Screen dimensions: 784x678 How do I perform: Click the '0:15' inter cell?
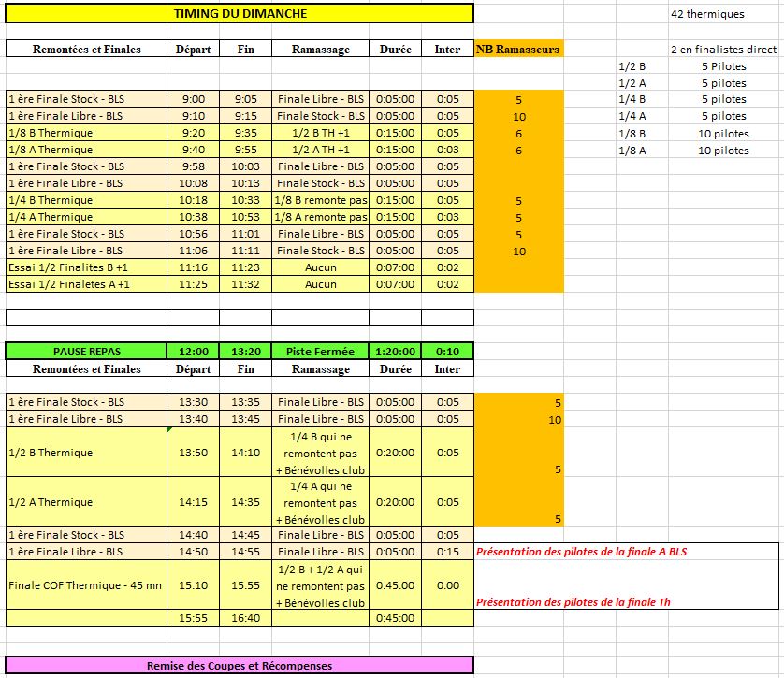coord(447,552)
